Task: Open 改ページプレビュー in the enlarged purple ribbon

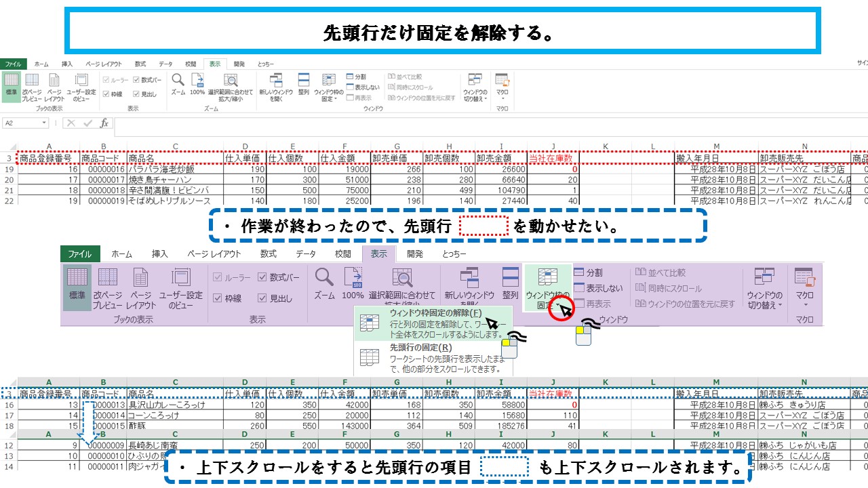Action: tap(108, 287)
